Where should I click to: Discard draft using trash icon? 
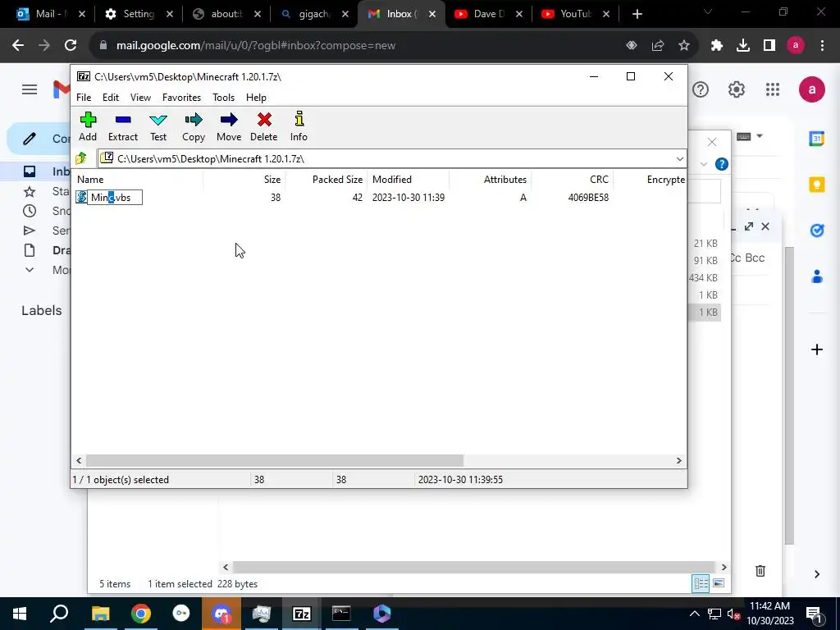(760, 571)
